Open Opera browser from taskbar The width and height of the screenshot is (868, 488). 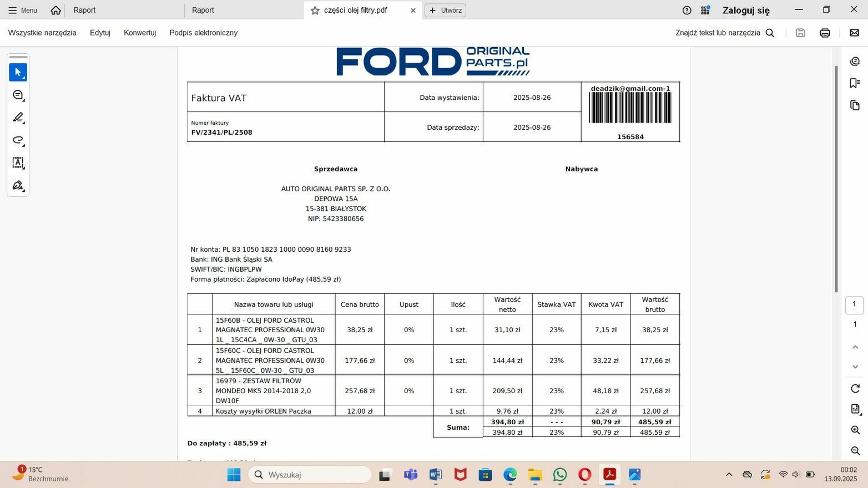pyautogui.click(x=585, y=475)
